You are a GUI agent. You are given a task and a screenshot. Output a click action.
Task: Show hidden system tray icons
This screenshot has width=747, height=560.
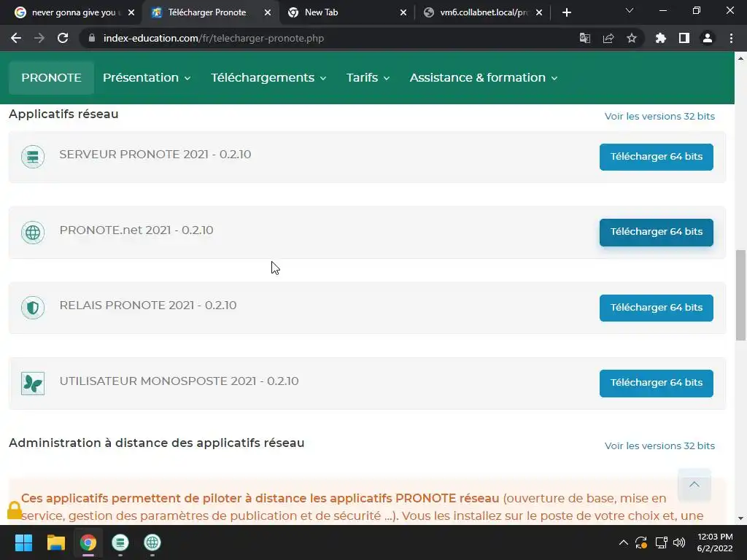623,542
